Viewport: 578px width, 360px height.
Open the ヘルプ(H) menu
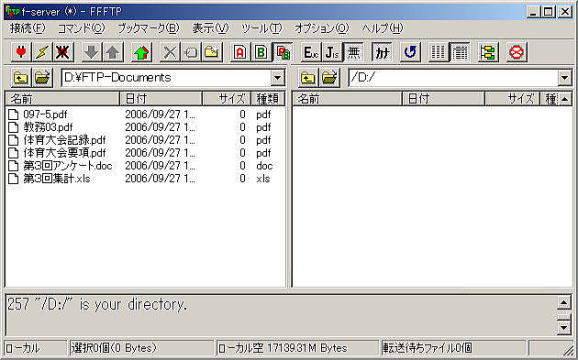click(382, 28)
